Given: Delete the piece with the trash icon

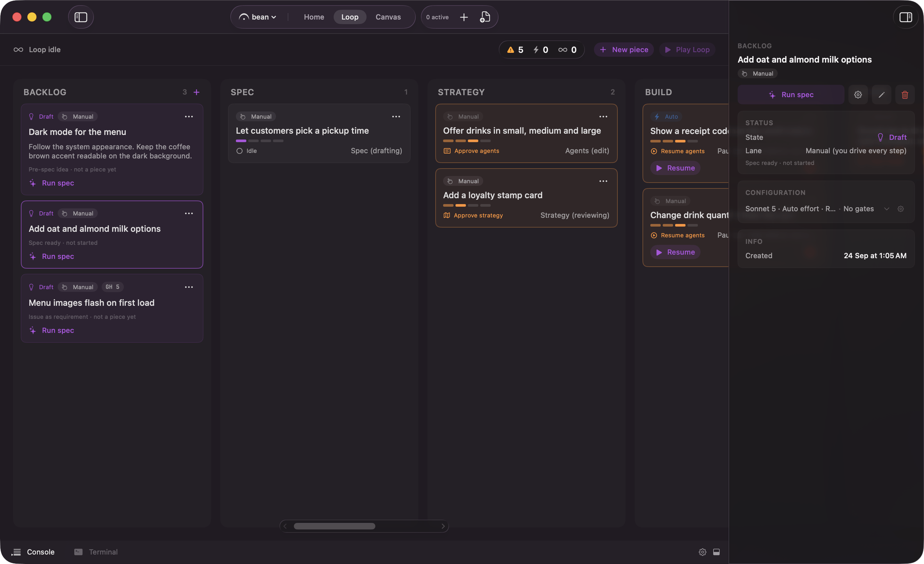Looking at the screenshot, I should coord(905,95).
